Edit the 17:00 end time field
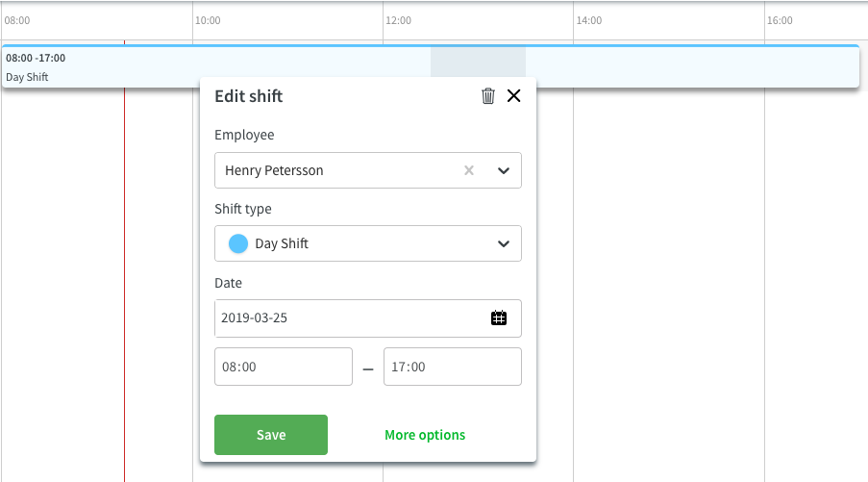The image size is (868, 482). (453, 367)
